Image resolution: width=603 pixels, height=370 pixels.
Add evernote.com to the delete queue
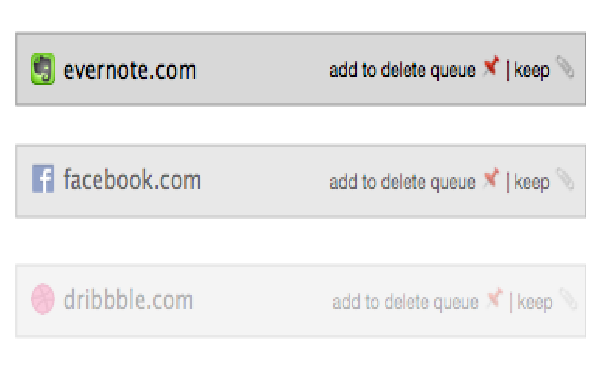pyautogui.click(x=402, y=70)
